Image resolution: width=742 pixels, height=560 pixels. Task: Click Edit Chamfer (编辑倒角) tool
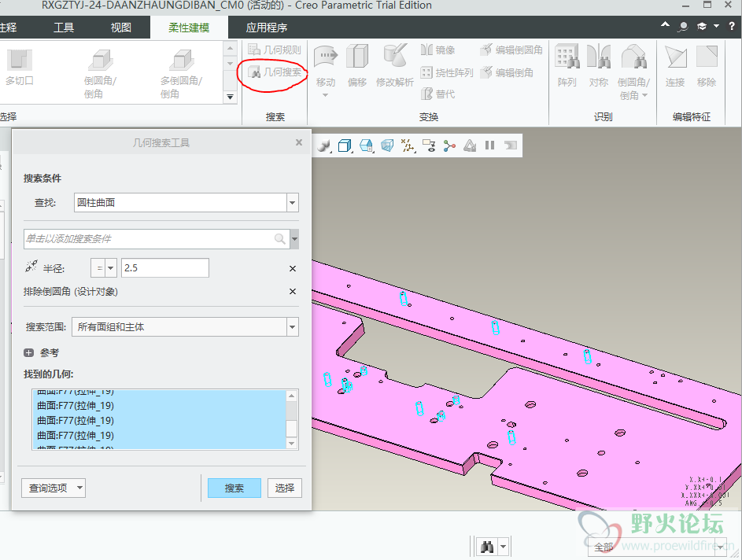[x=507, y=72]
